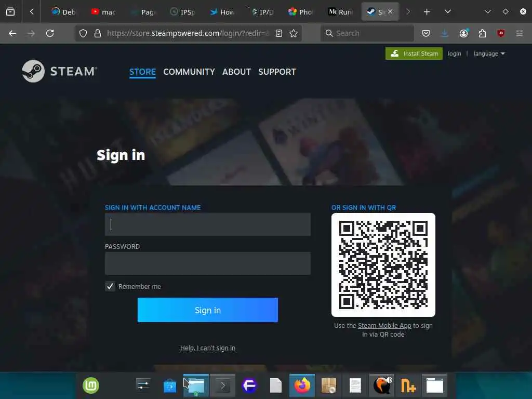Screen dimensions: 532x399
Task: Click the browser Search field
Action: 367,33
